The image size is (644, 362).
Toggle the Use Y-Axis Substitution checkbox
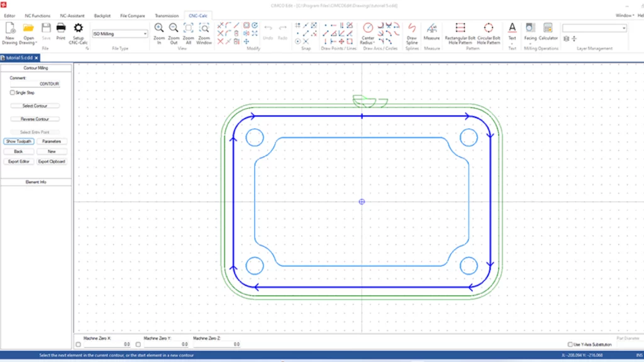(569, 344)
